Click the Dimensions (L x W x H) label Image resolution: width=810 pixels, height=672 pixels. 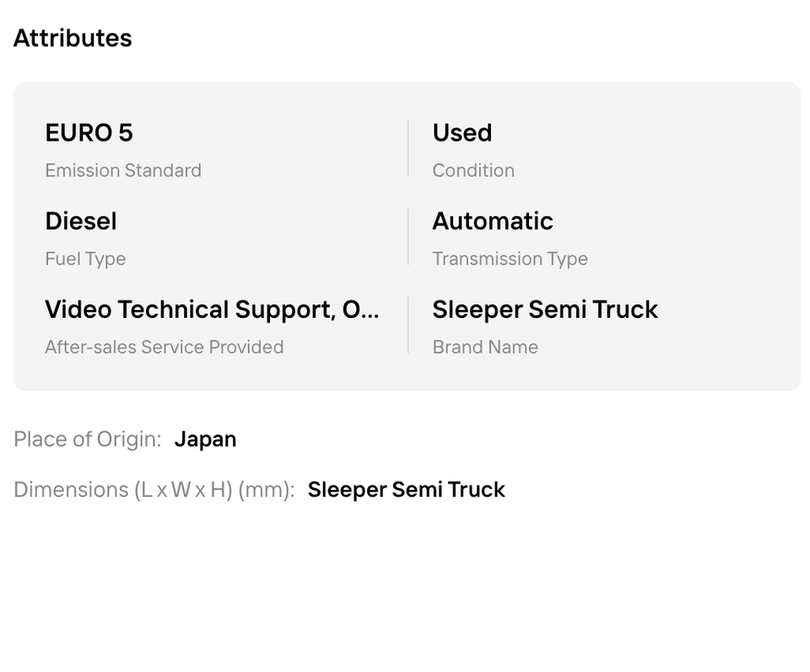pos(154,489)
